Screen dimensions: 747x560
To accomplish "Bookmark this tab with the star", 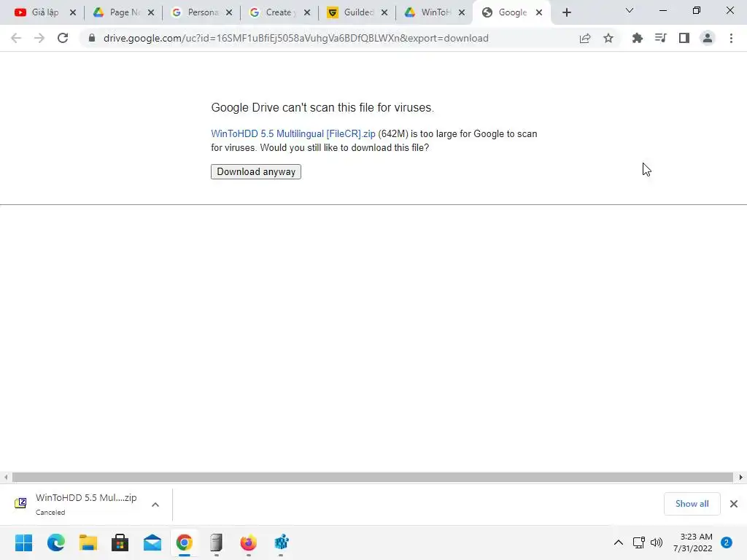I will tap(608, 38).
